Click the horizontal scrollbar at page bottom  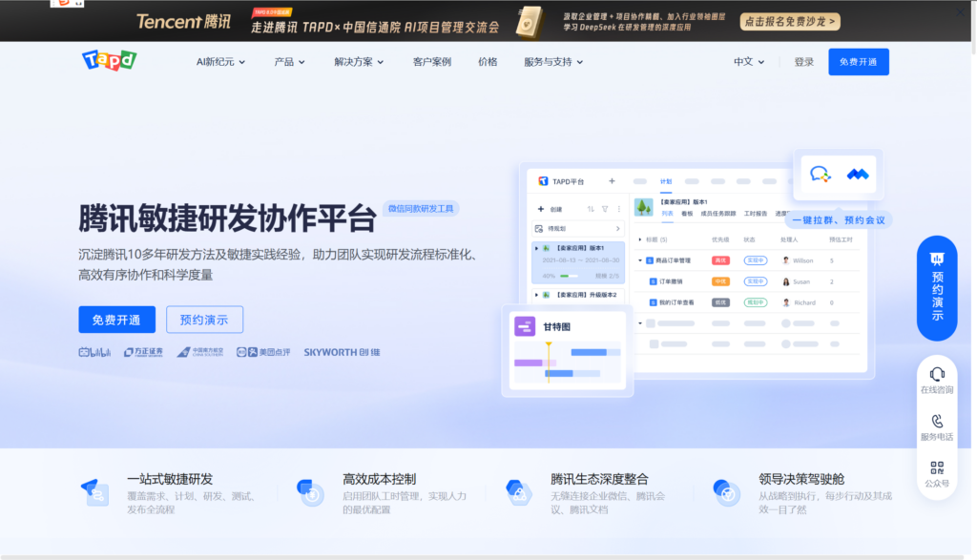click(483, 557)
